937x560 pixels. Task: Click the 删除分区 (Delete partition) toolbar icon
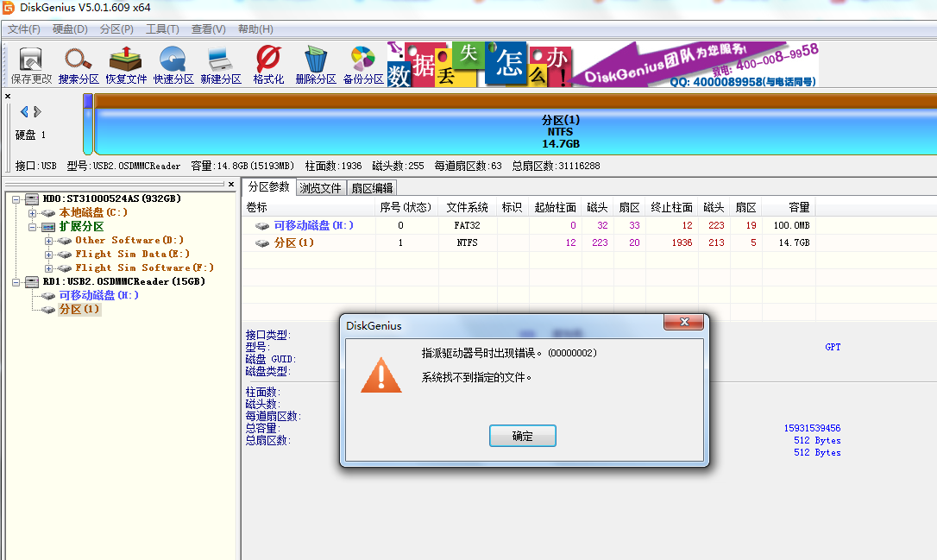coord(316,66)
